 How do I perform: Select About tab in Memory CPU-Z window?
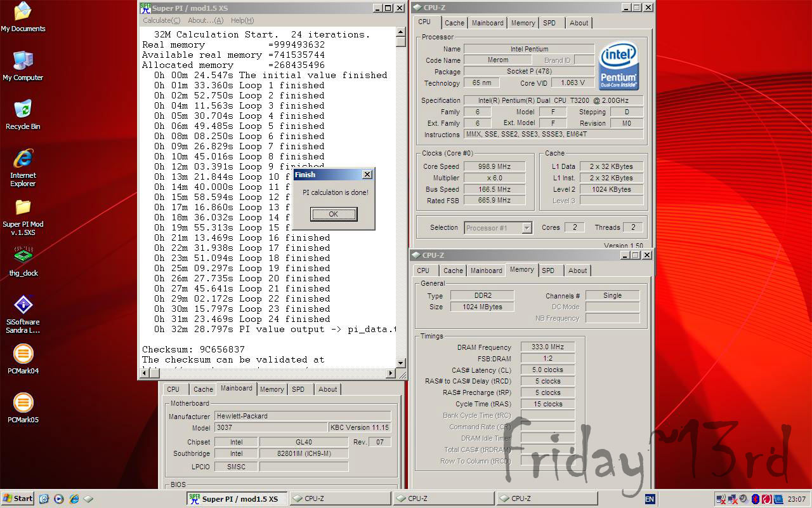(577, 271)
